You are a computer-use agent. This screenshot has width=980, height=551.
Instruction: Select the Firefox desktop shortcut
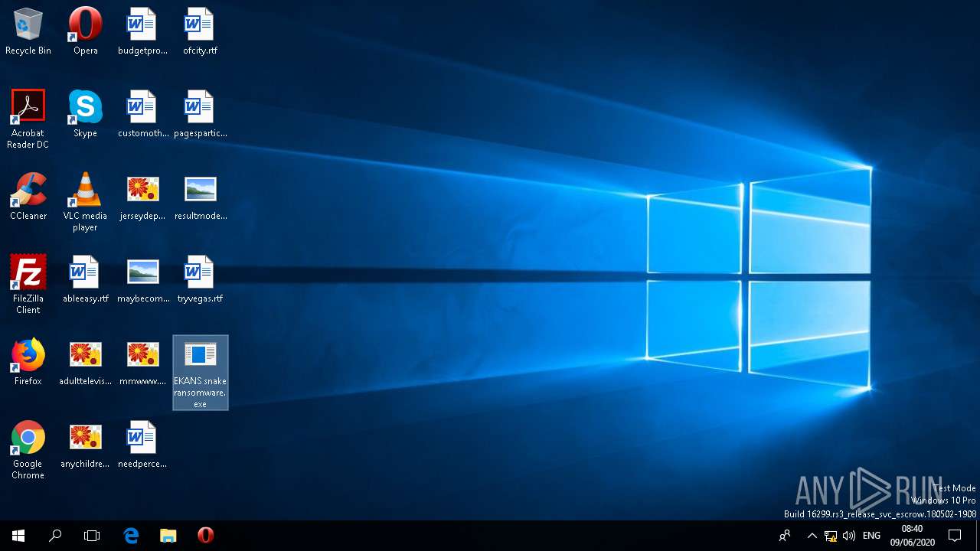point(28,362)
